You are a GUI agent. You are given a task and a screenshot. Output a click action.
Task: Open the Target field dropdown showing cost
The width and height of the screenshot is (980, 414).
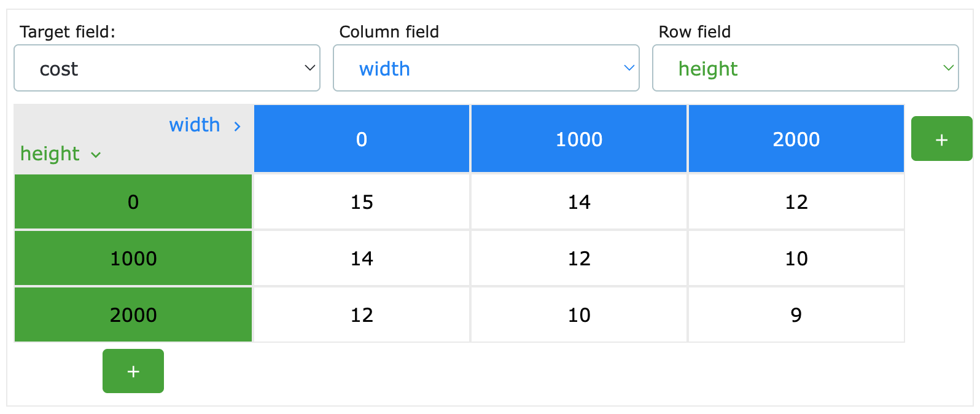tap(166, 68)
